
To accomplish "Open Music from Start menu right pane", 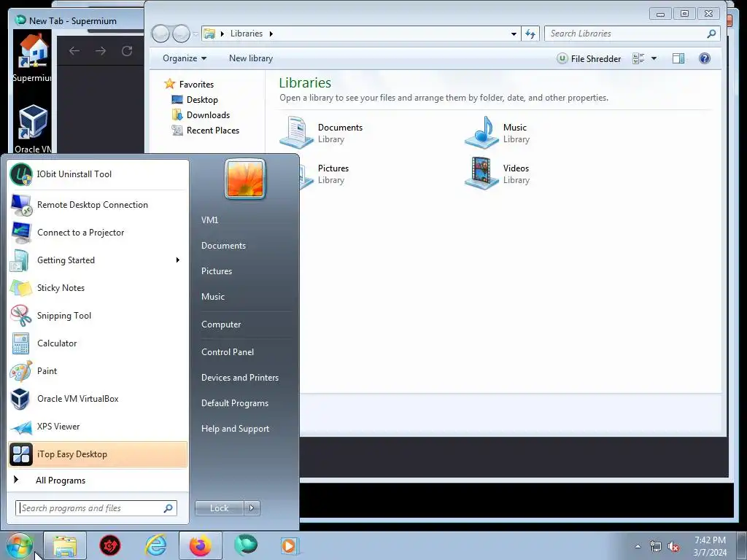I will point(213,297).
